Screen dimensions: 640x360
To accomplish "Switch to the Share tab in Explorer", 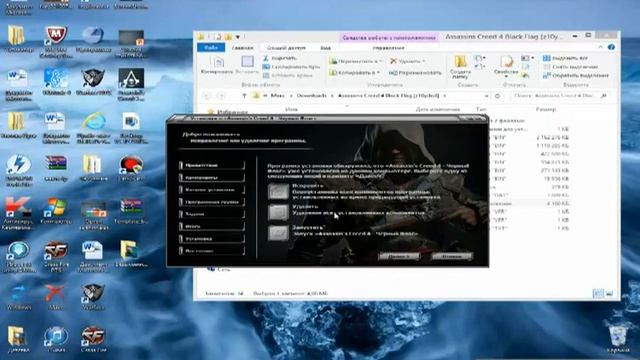I will (286, 48).
